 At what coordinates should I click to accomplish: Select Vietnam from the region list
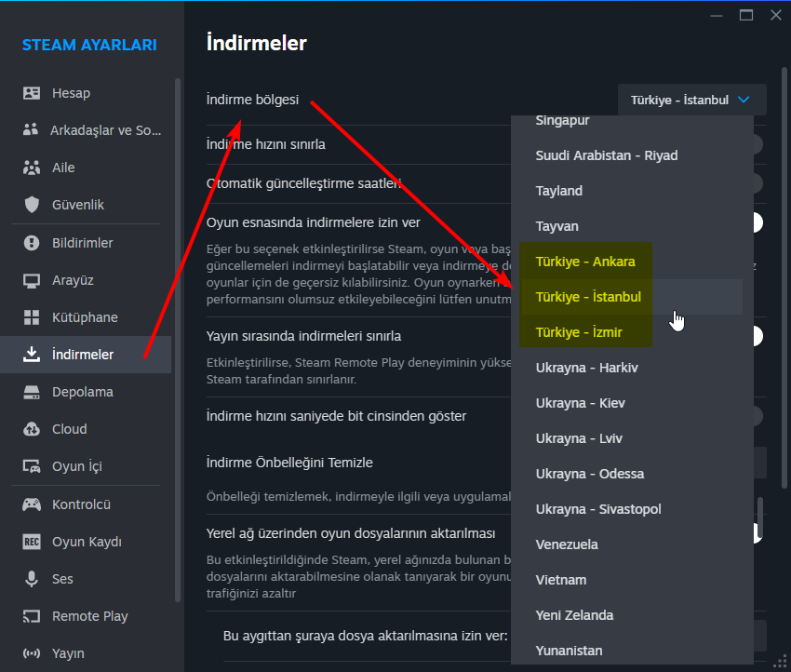click(x=632, y=580)
